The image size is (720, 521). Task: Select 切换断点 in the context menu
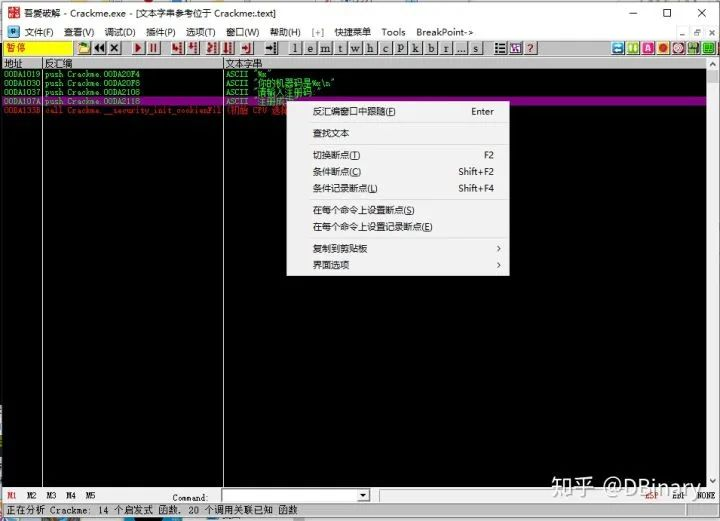[336, 155]
